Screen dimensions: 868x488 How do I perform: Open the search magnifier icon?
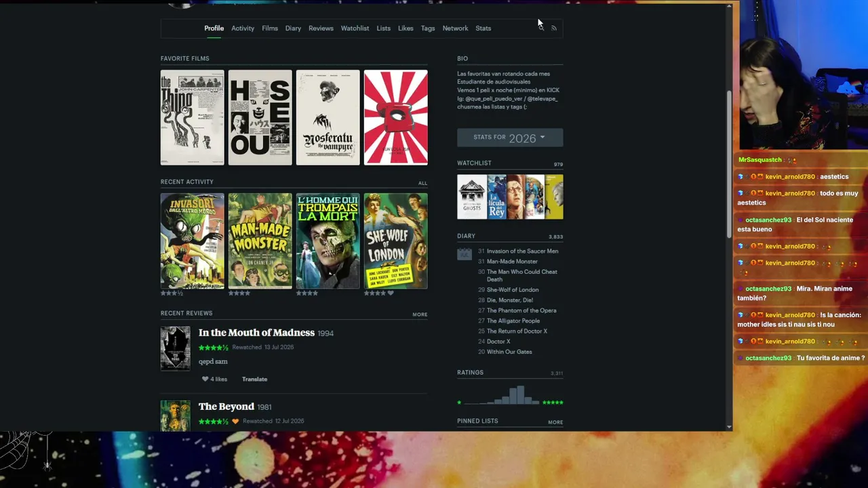[x=541, y=28]
